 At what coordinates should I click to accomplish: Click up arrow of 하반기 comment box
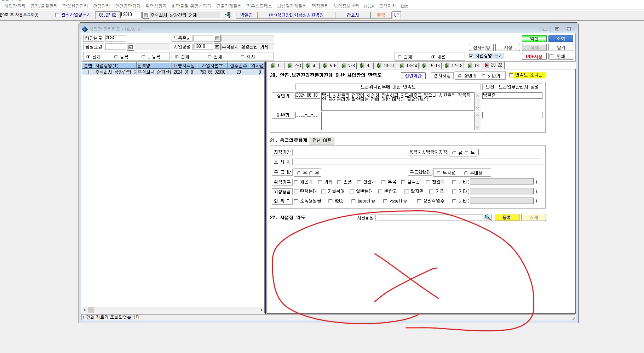coord(477,115)
